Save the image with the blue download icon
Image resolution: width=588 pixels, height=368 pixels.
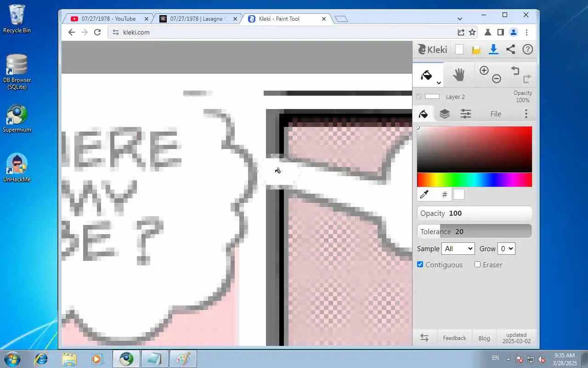493,49
